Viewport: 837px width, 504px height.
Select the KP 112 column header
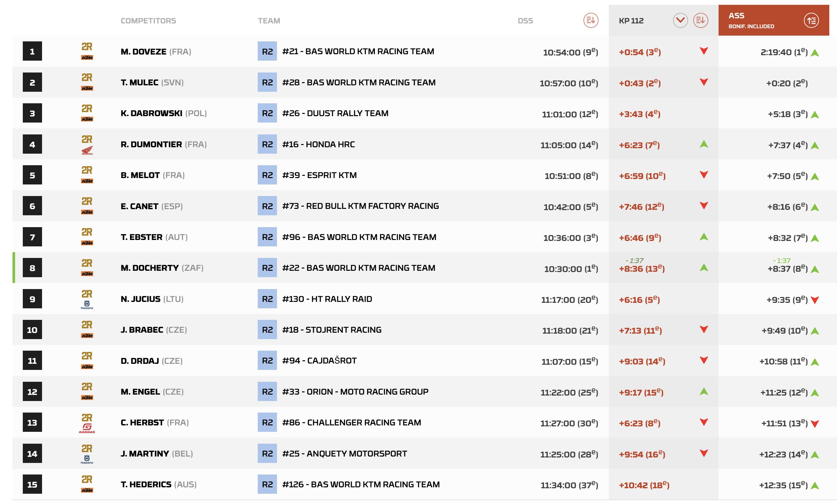(631, 21)
